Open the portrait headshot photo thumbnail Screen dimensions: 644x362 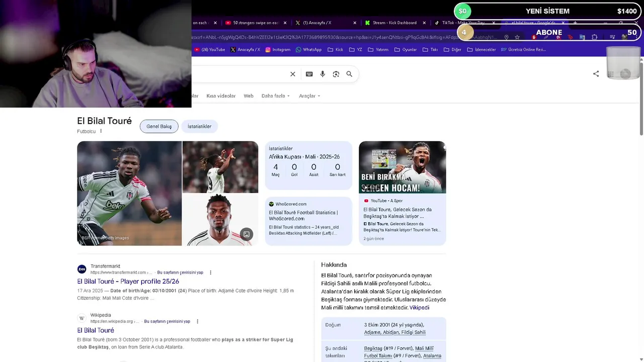point(220,220)
